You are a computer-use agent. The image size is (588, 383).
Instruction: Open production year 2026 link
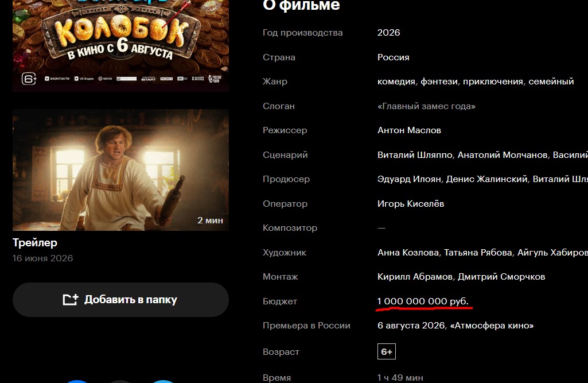coord(388,33)
